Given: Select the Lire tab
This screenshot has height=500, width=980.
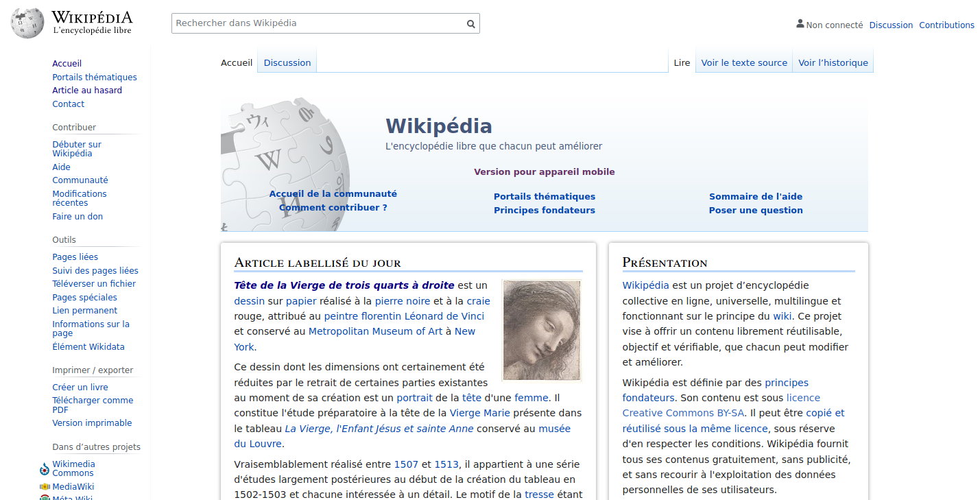Looking at the screenshot, I should 682,62.
